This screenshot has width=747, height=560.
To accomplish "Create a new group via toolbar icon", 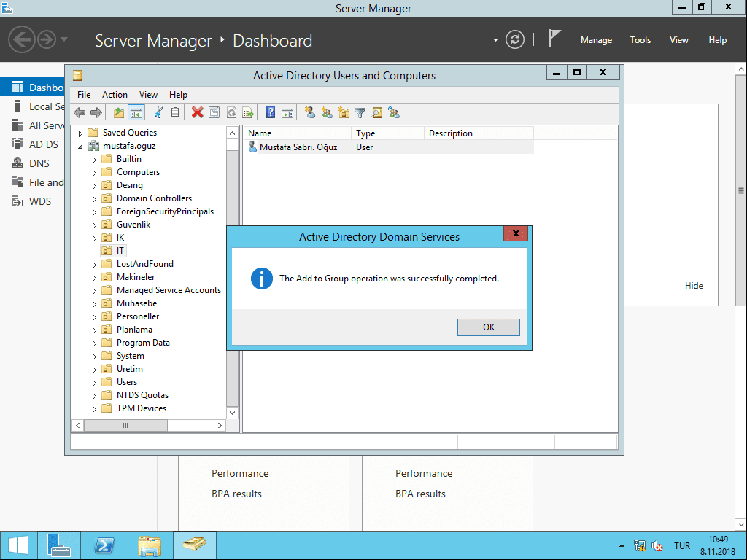I will [326, 113].
